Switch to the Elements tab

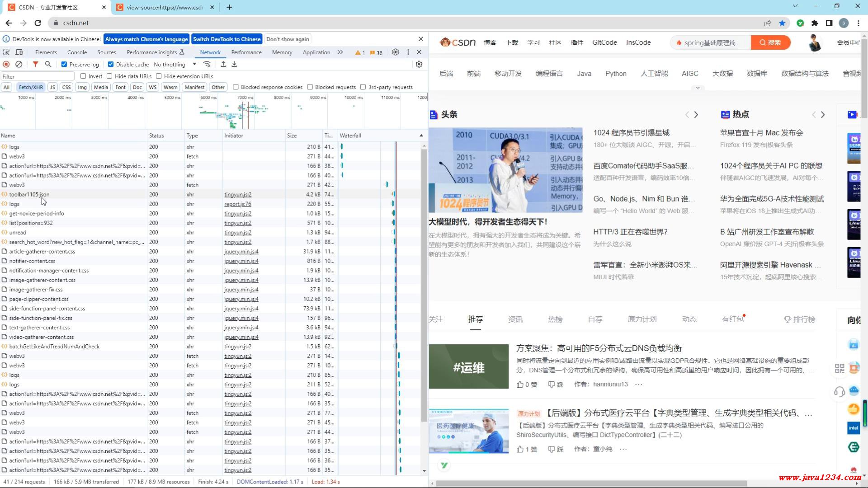(x=46, y=52)
